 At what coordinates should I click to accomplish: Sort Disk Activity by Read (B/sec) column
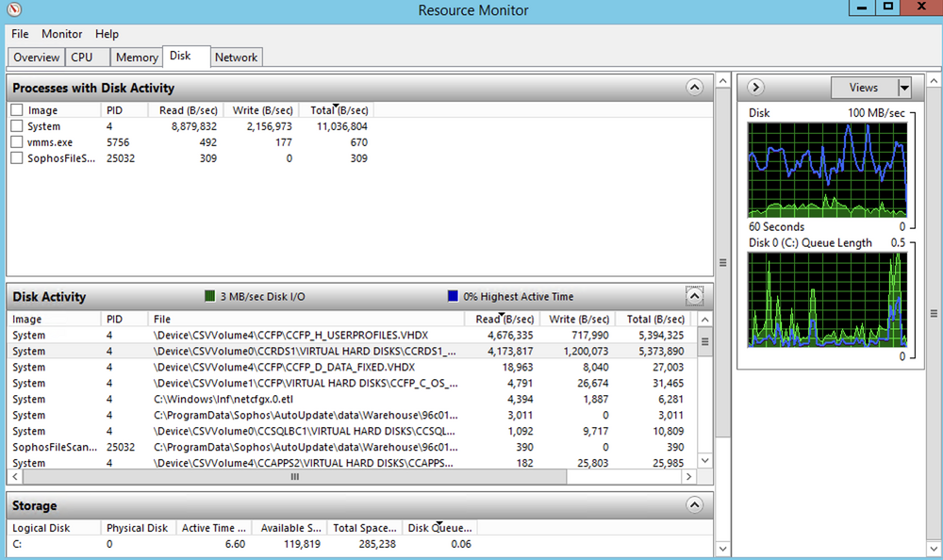point(503,319)
